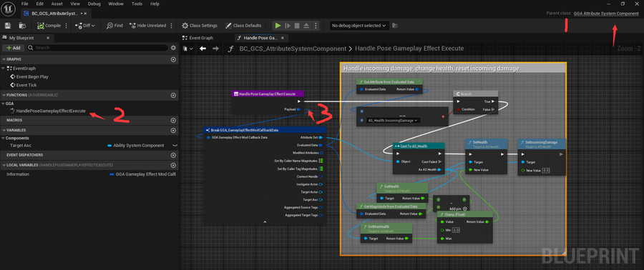Focus the My Blueprint search field

pos(97,48)
